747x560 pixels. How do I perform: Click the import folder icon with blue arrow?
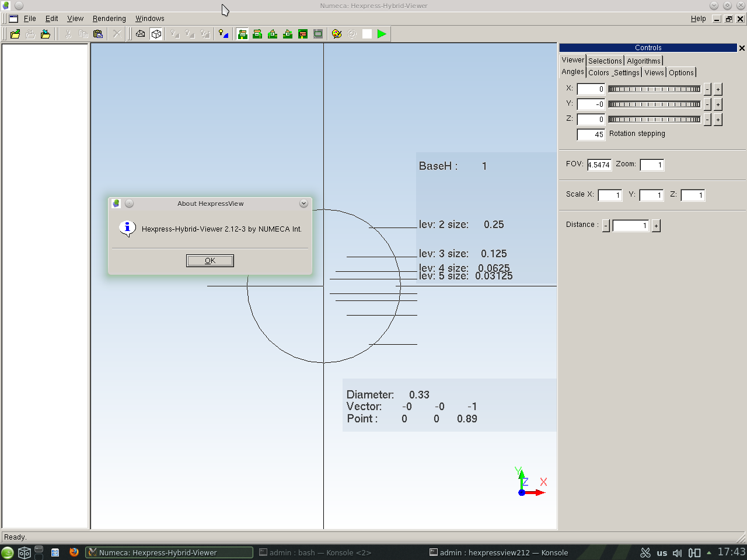pos(46,34)
